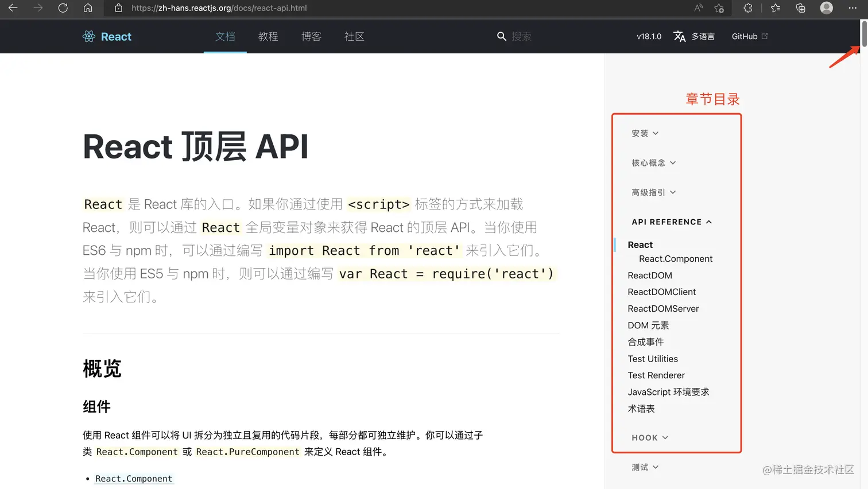Open the v18.1.0 version link

tap(649, 36)
